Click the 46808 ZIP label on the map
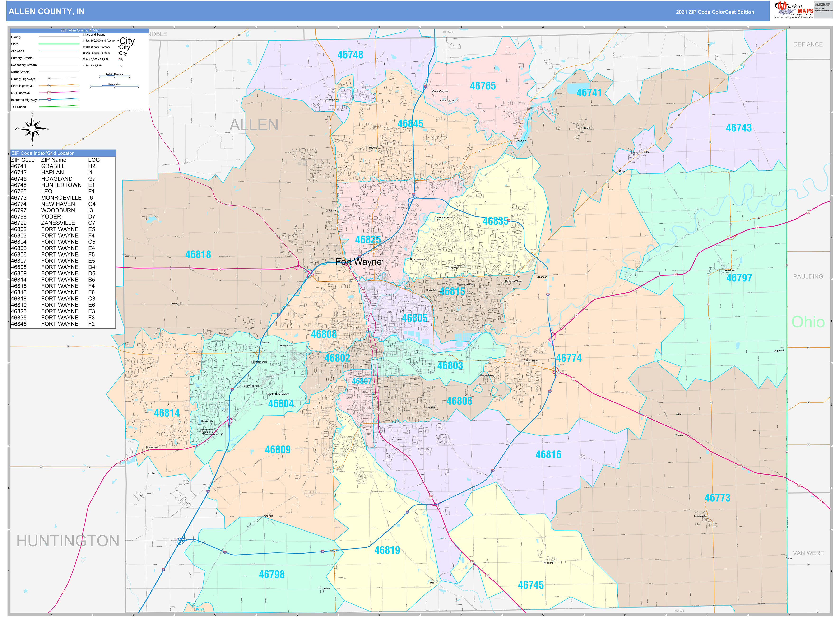The image size is (840, 617). pos(324,334)
